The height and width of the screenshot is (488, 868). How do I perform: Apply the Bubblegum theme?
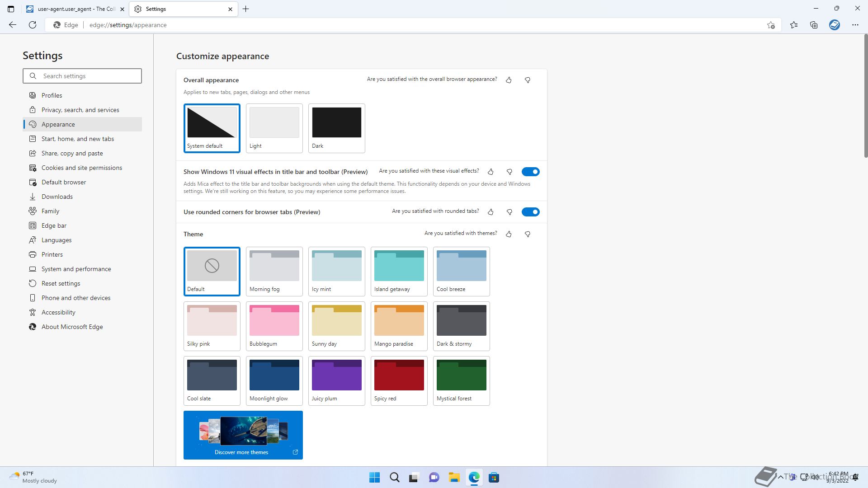274,326
